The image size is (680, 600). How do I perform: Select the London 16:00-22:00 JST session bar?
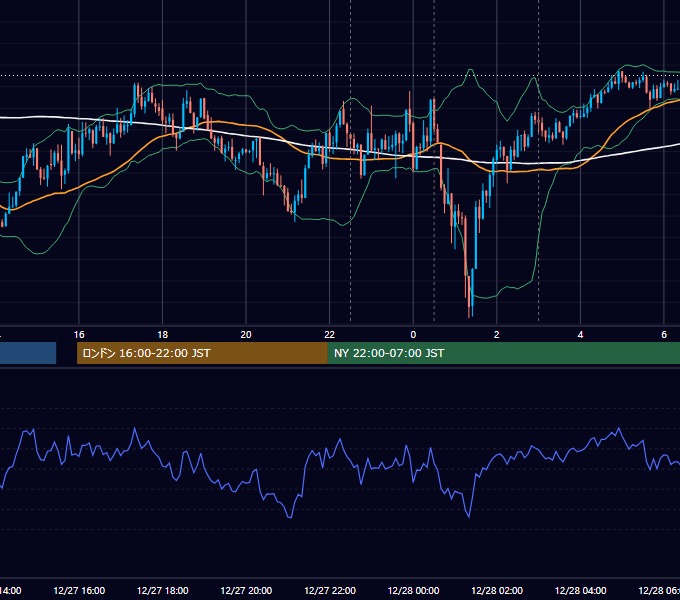click(x=202, y=353)
